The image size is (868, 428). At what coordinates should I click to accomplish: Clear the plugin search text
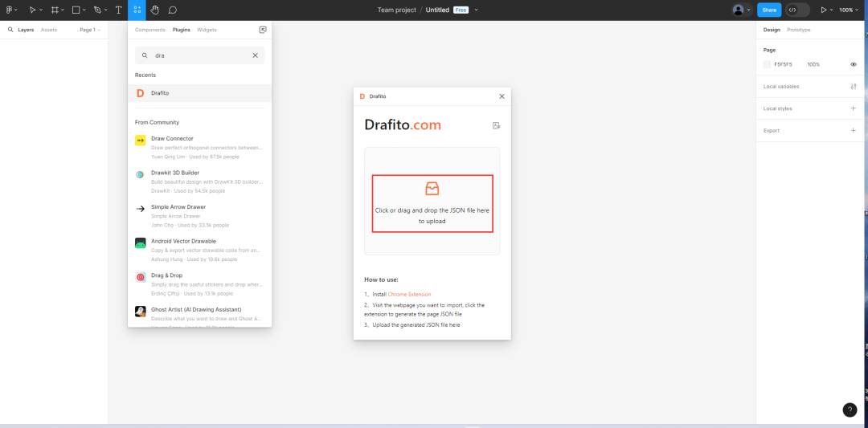click(256, 55)
